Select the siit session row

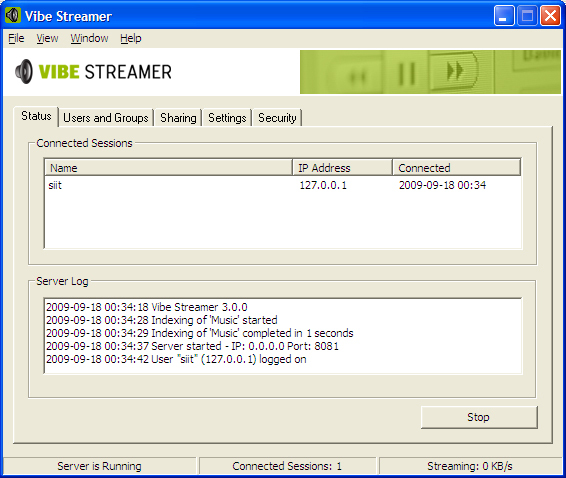point(283,185)
